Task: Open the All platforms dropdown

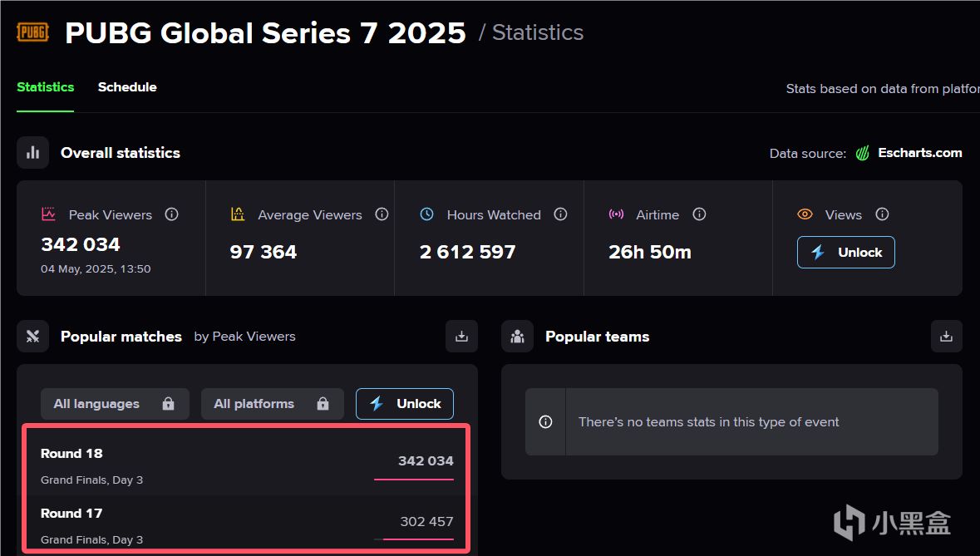Action: coord(273,404)
